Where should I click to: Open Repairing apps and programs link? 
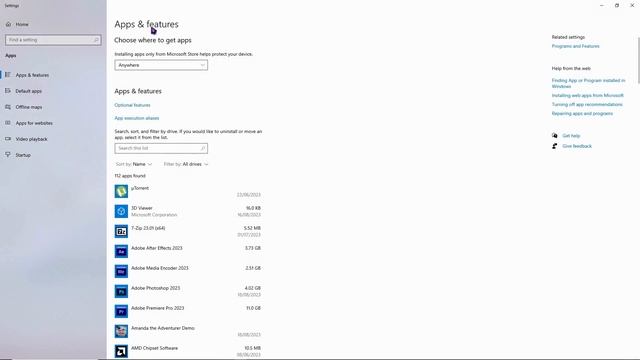(x=582, y=113)
